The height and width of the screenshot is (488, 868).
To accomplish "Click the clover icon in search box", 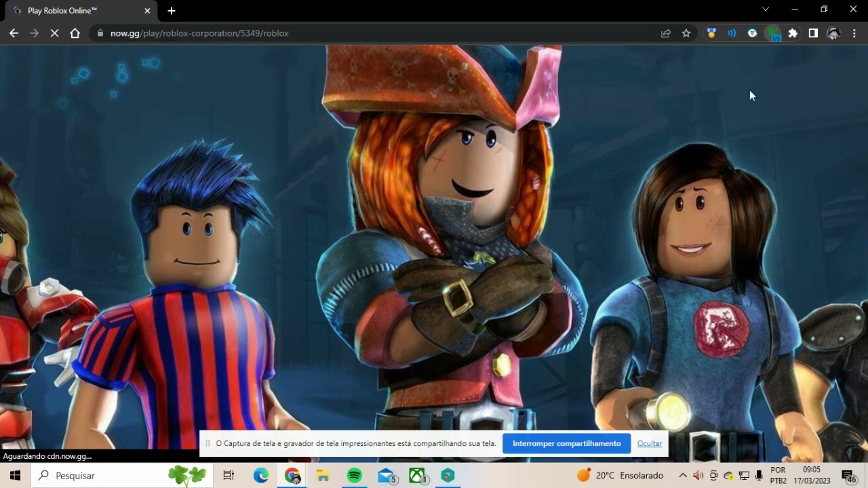I will pos(186,476).
